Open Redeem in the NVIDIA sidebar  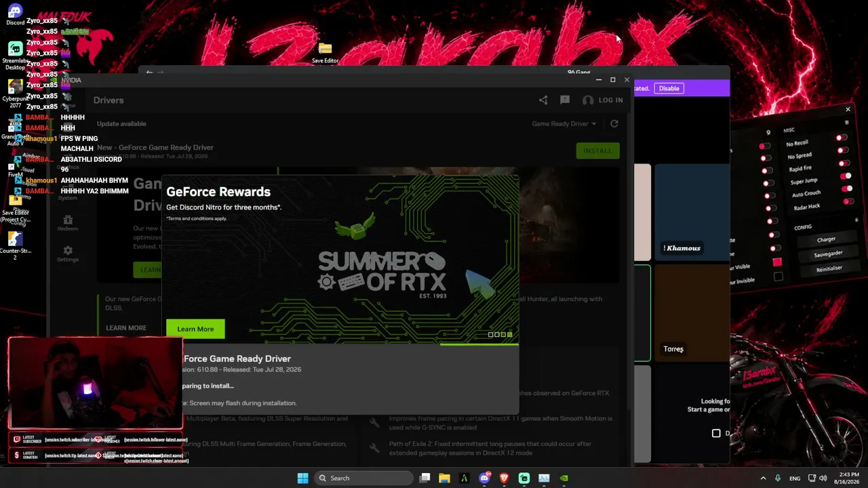pos(68,223)
